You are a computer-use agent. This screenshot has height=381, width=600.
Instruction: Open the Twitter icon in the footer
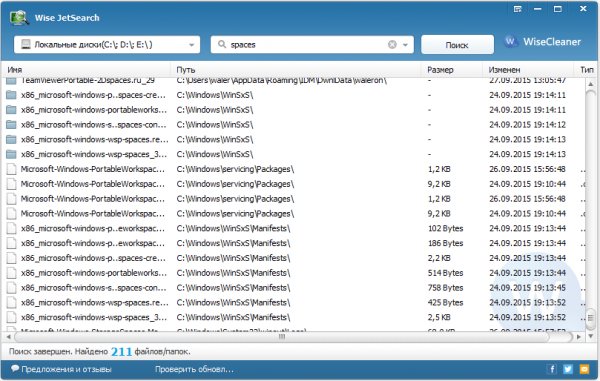click(x=568, y=369)
